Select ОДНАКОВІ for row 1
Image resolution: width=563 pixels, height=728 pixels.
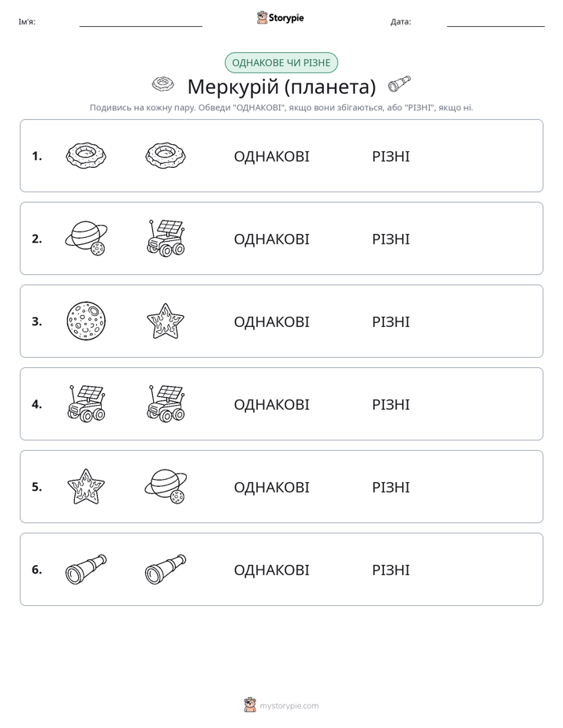click(x=271, y=157)
